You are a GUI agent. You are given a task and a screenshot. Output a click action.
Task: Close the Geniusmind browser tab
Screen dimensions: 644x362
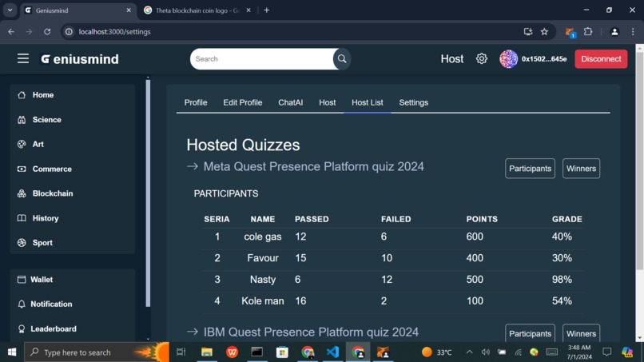coord(129,10)
